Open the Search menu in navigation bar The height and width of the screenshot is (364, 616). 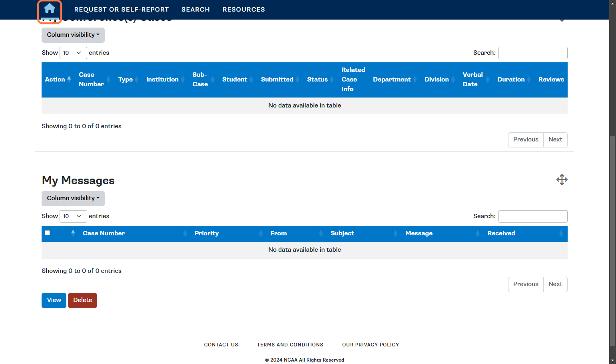[x=195, y=10]
